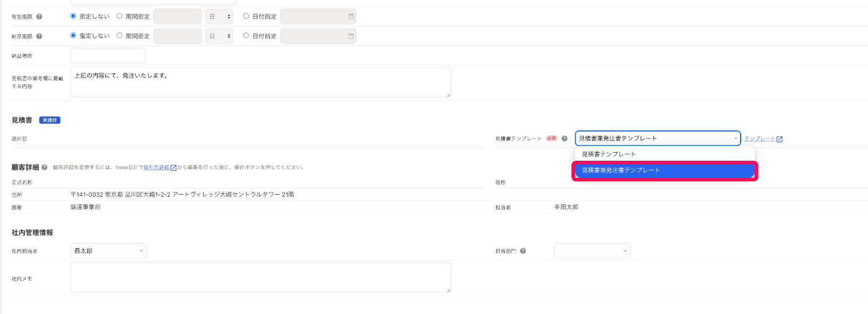Choose 見積書兼発注書テンプレート option in list

click(x=621, y=170)
